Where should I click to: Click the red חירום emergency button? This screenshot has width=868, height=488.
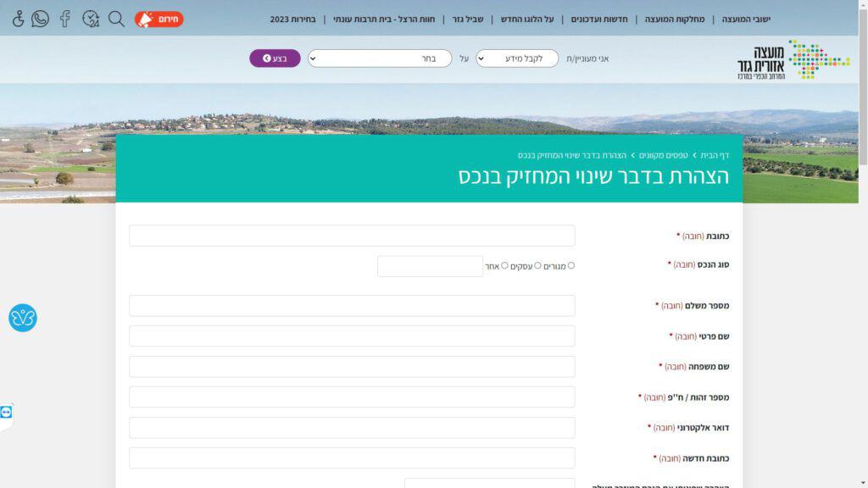click(x=159, y=19)
